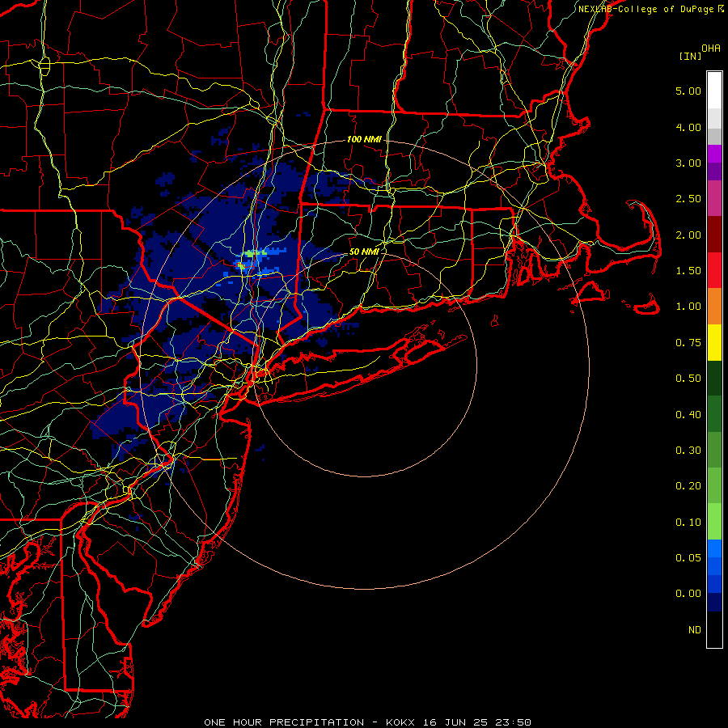
Task: Select the 4.00 legend value
Action: click(688, 127)
